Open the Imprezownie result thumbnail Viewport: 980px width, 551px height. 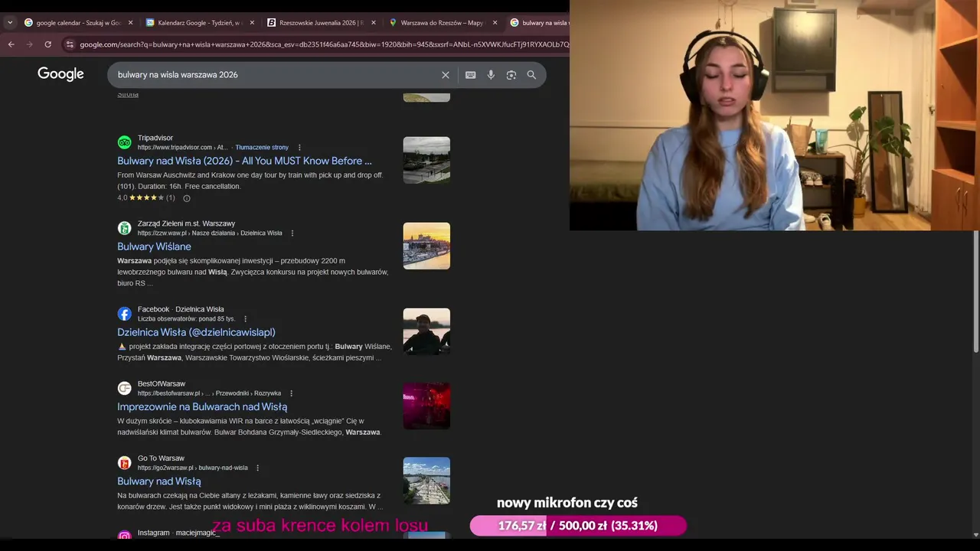tap(426, 406)
